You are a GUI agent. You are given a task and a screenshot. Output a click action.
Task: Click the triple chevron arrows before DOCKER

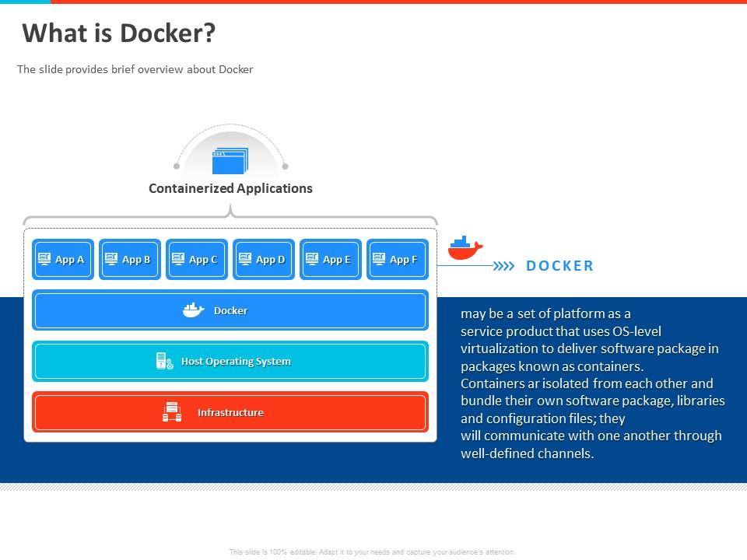point(504,266)
